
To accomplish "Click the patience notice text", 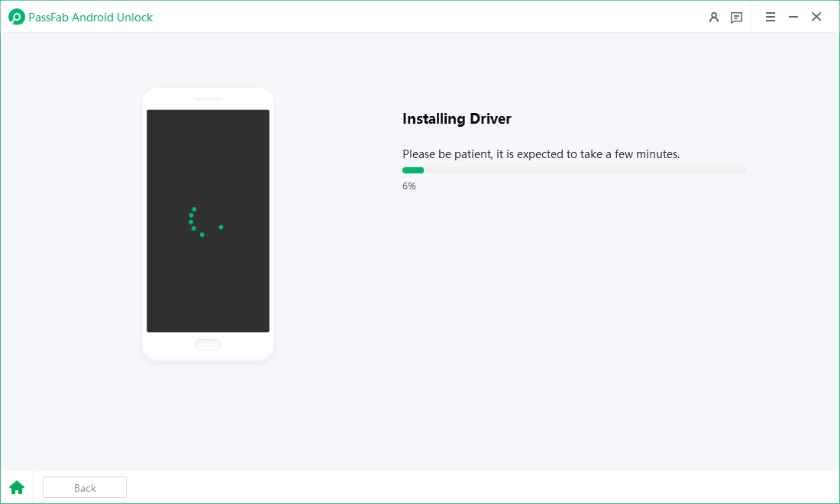I will 541,153.
